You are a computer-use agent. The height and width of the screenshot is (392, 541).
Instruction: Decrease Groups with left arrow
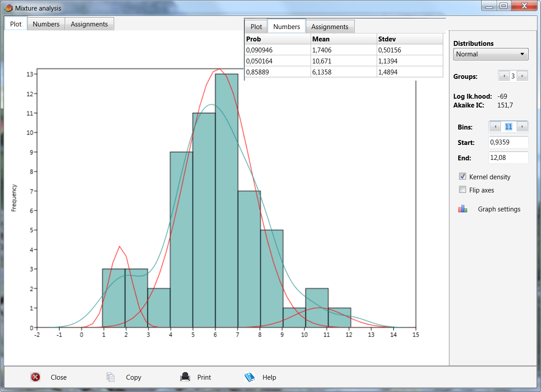coord(504,76)
